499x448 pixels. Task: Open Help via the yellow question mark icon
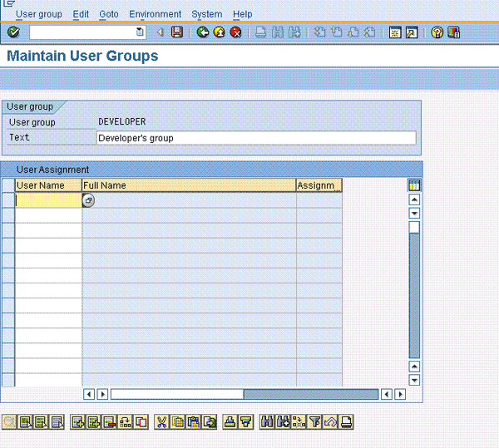(437, 32)
